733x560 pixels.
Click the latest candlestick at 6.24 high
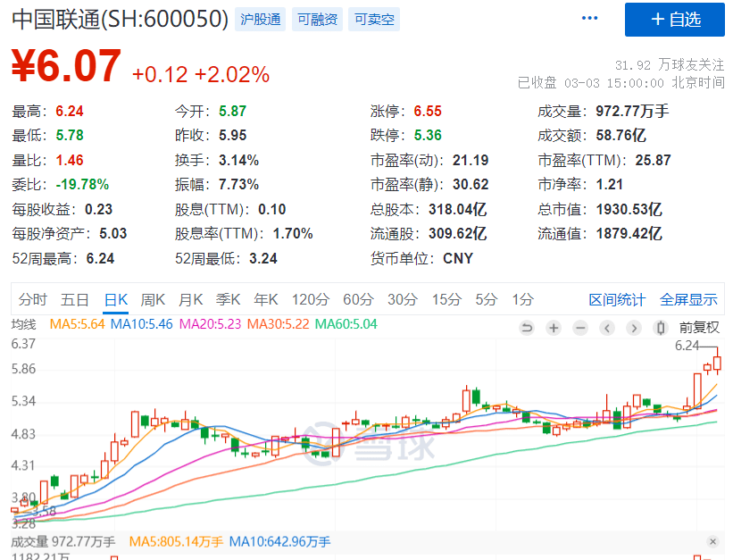[717, 364]
